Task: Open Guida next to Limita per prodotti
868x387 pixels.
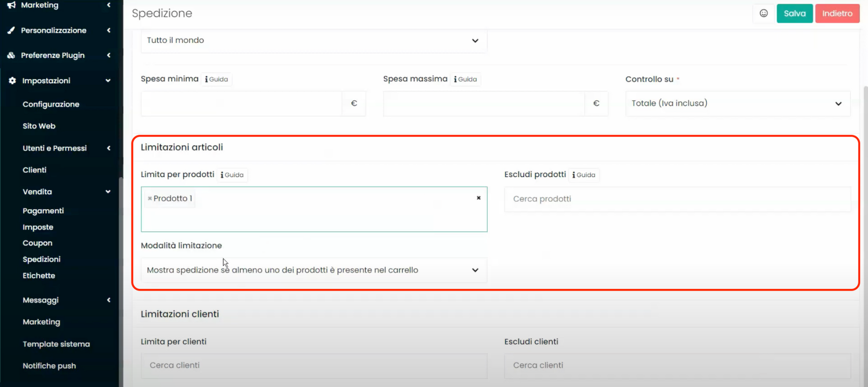Action: pyautogui.click(x=232, y=175)
